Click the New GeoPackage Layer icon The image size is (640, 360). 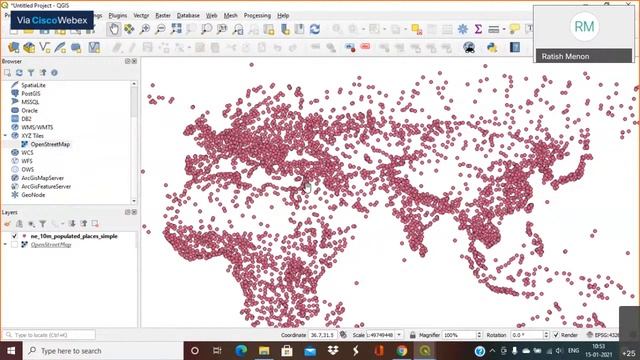pyautogui.click(x=29, y=47)
